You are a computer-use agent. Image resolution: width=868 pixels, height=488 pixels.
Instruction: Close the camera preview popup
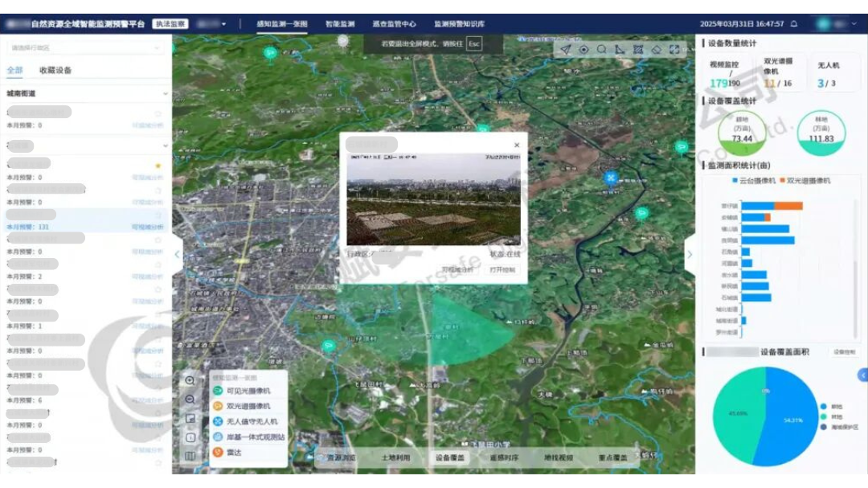[517, 146]
